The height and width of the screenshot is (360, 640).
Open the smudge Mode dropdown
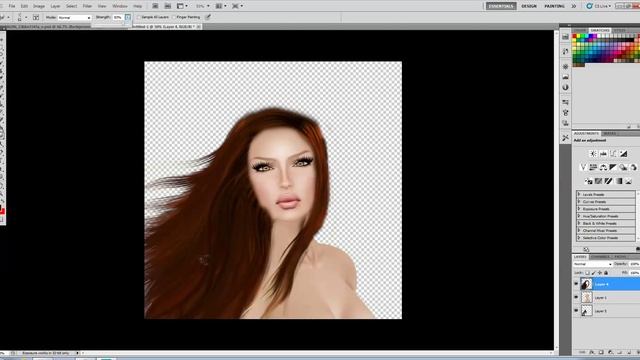pyautogui.click(x=74, y=17)
